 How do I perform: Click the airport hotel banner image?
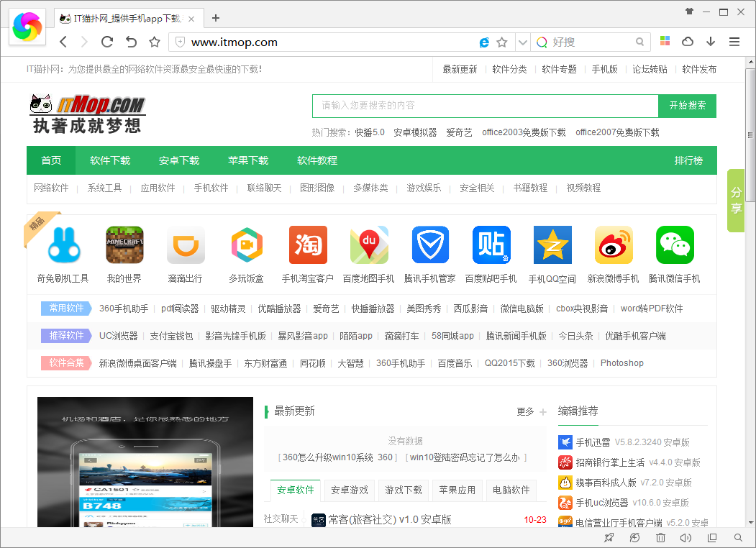(145, 462)
